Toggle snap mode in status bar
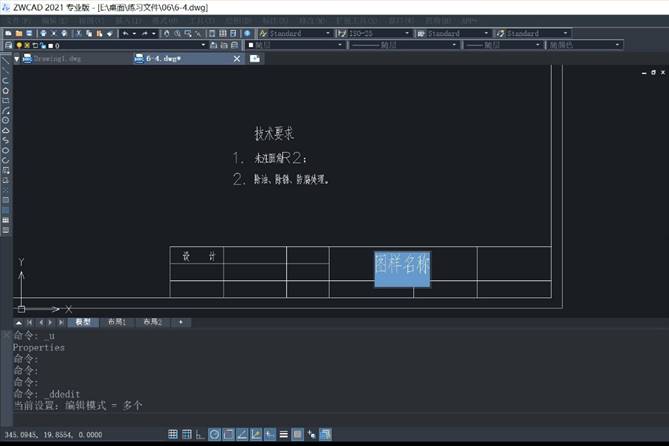 click(x=186, y=435)
